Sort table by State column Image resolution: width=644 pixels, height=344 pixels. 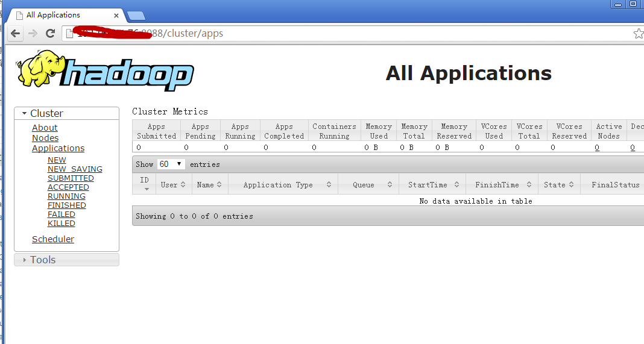(x=559, y=185)
